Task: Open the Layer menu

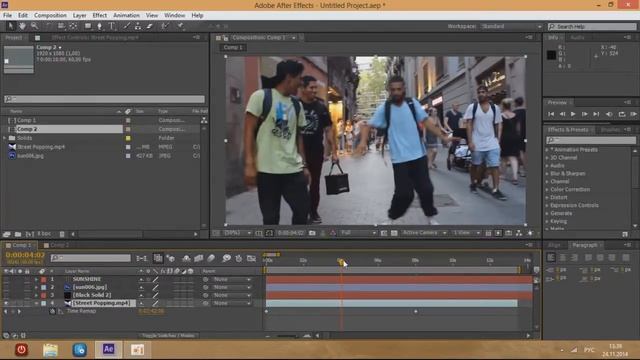Action: (x=80, y=15)
